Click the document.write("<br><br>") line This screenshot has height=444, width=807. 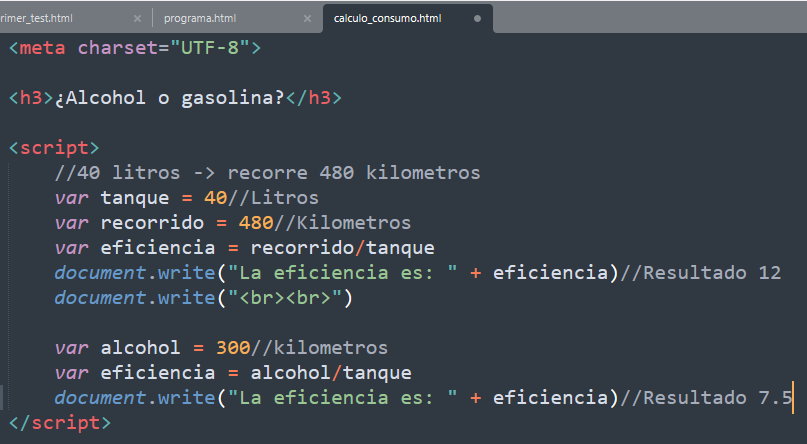tap(204, 298)
